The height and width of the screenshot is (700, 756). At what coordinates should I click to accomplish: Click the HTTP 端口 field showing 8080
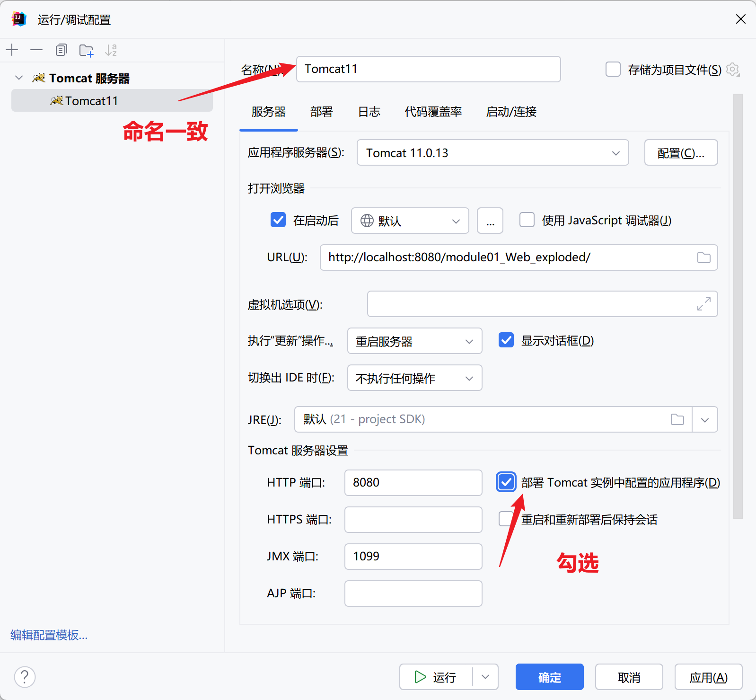click(x=413, y=483)
